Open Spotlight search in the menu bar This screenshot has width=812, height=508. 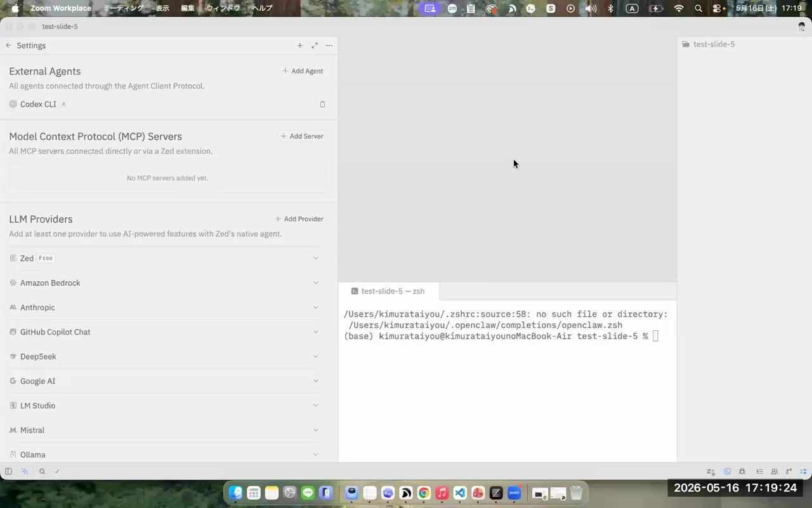[x=698, y=8]
